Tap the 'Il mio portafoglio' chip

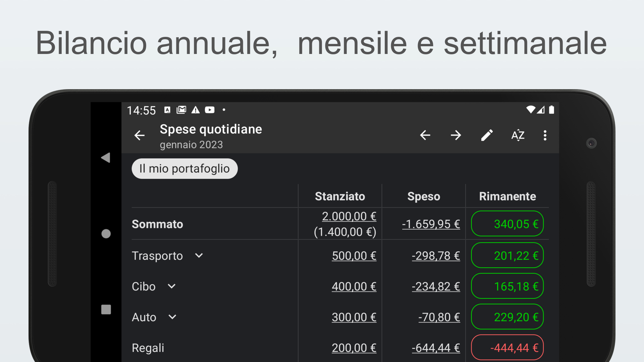coord(184,169)
